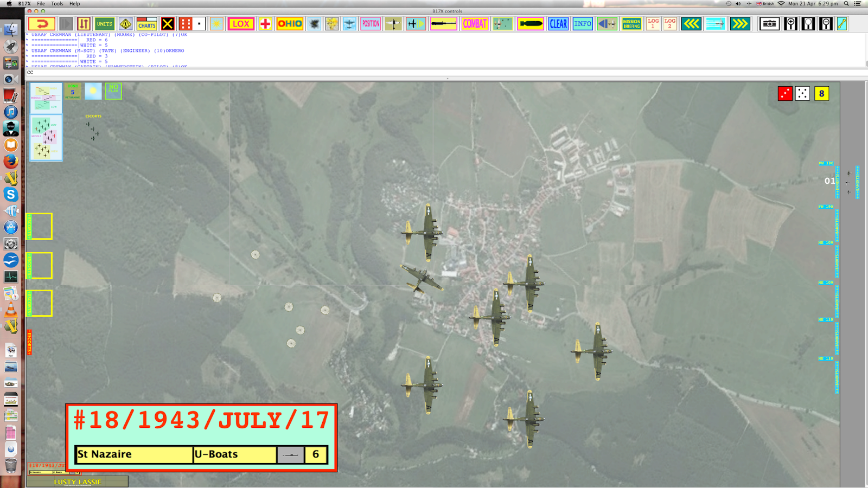Click the plane with contrails toolbar icon
The image size is (868, 488).
click(x=716, y=24)
